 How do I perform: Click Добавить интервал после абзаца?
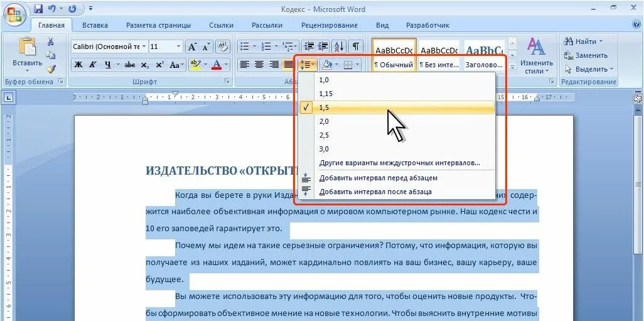pos(396,192)
